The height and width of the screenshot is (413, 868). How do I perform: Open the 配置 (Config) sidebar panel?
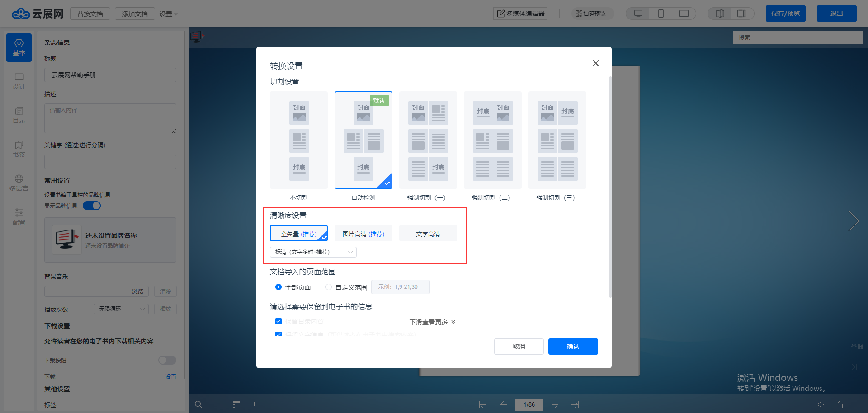(19, 217)
